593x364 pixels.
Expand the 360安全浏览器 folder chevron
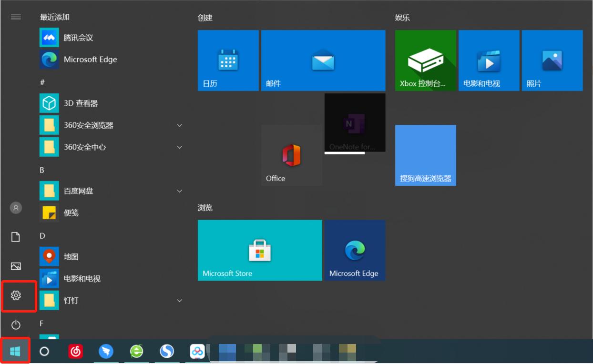coord(180,125)
